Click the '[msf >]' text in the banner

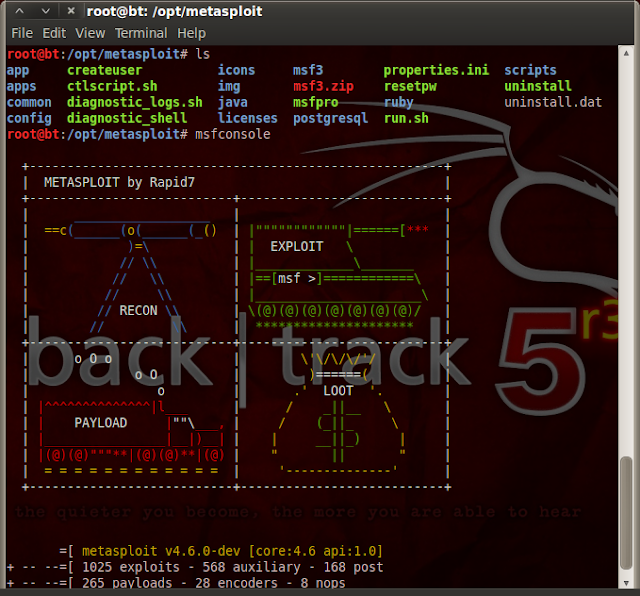pos(297,279)
